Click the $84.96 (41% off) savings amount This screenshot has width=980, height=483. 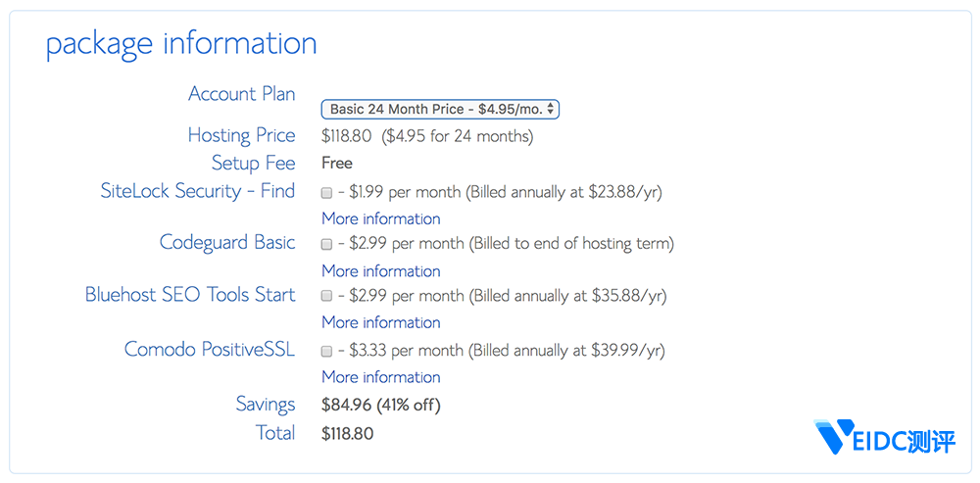[x=380, y=405]
